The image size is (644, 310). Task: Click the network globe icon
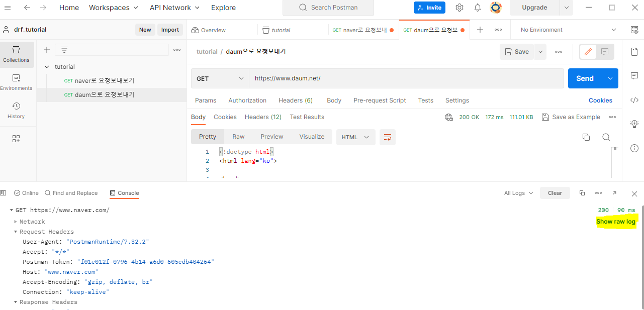click(449, 117)
